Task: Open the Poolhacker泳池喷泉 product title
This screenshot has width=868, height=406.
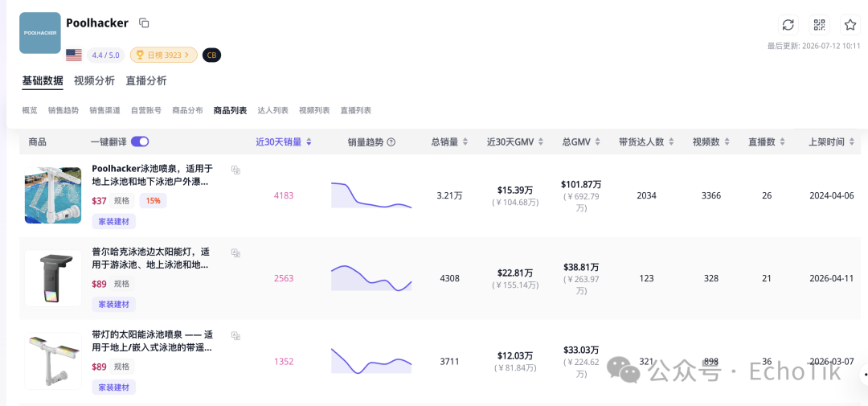Action: point(152,175)
